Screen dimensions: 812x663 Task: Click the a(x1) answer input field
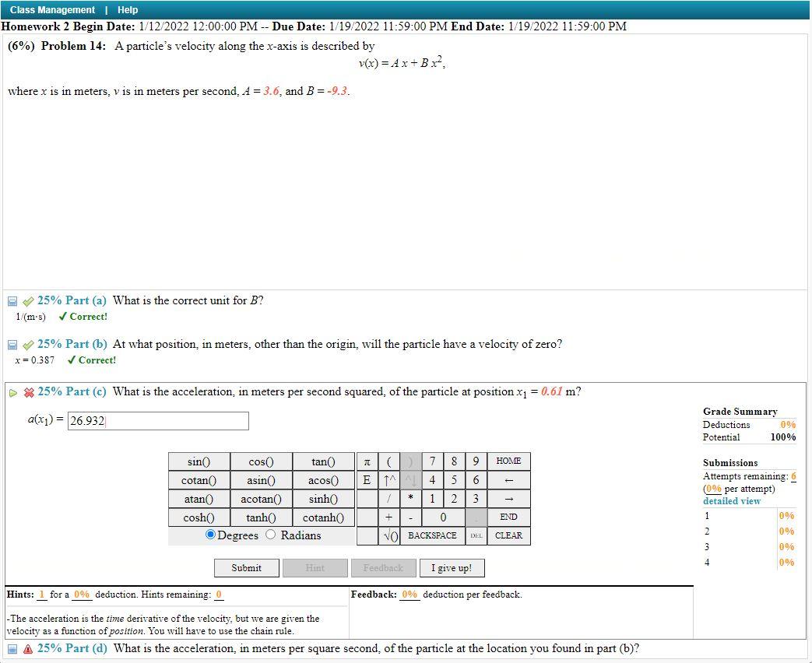[x=158, y=420]
